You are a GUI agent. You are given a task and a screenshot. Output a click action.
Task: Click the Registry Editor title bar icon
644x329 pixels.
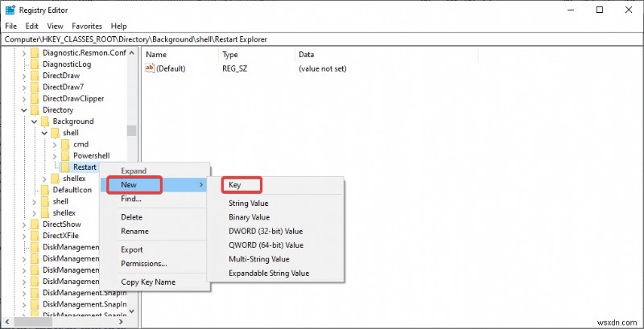click(x=10, y=10)
